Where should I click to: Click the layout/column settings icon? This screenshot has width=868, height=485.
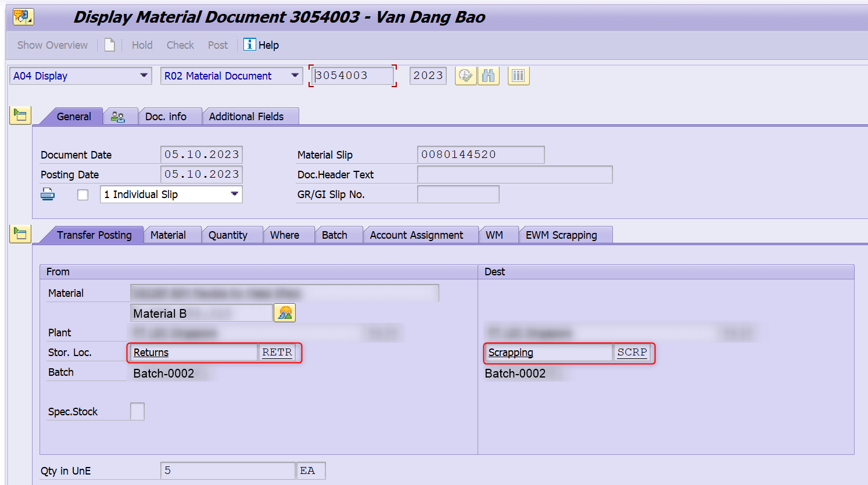tap(518, 76)
